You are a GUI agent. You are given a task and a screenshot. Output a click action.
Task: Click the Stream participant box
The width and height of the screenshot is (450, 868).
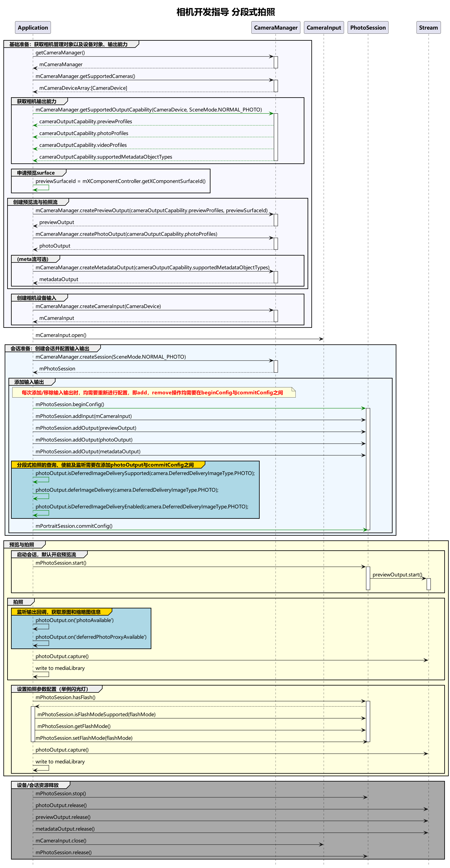[x=428, y=28]
